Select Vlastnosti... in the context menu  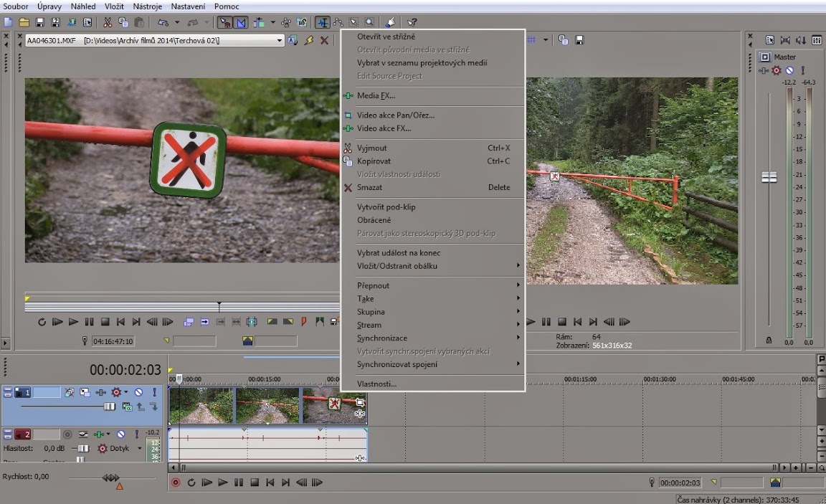pos(376,384)
